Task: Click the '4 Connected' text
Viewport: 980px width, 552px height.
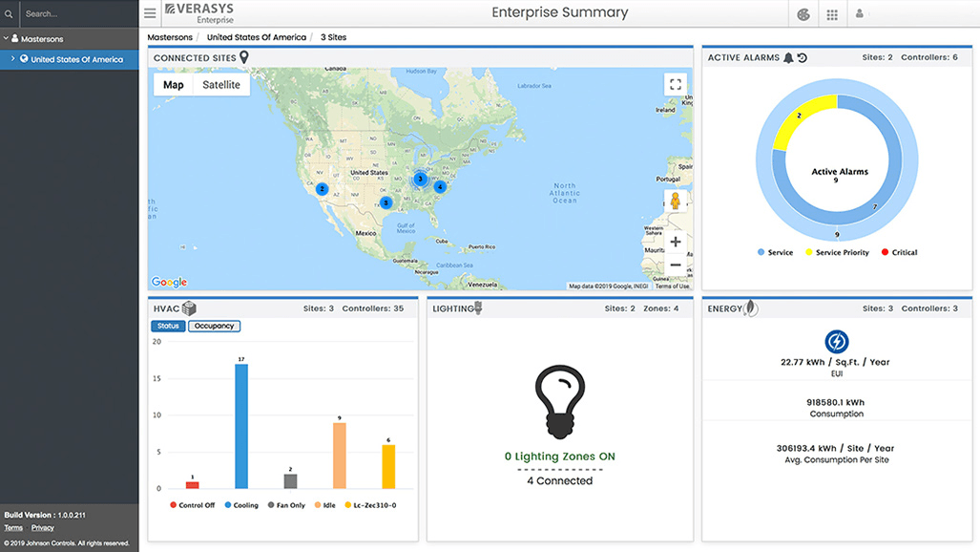Action: (560, 480)
